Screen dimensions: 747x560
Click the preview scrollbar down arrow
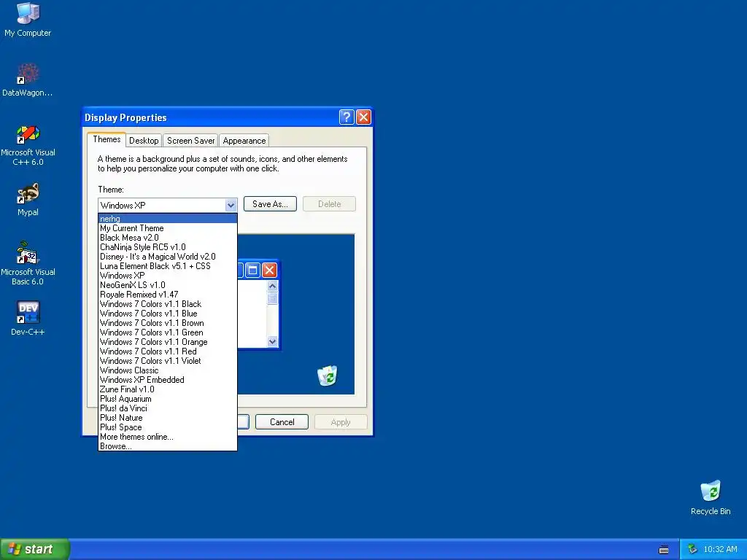coord(273,341)
